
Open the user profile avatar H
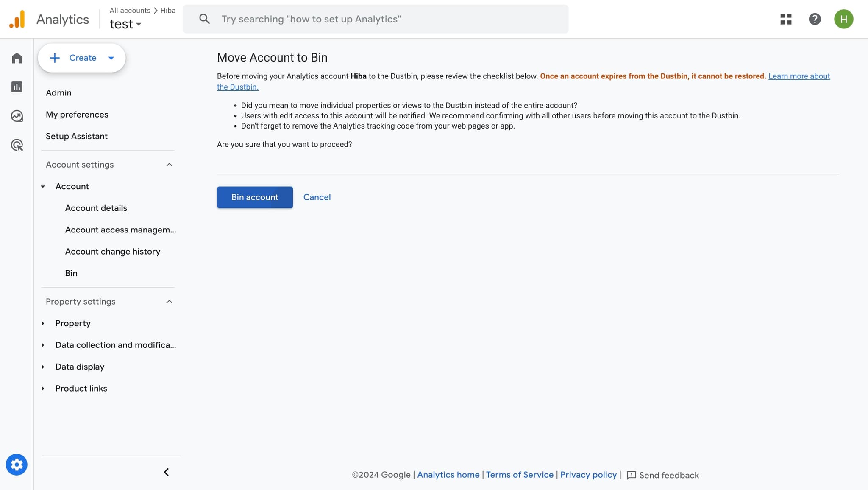tap(843, 19)
